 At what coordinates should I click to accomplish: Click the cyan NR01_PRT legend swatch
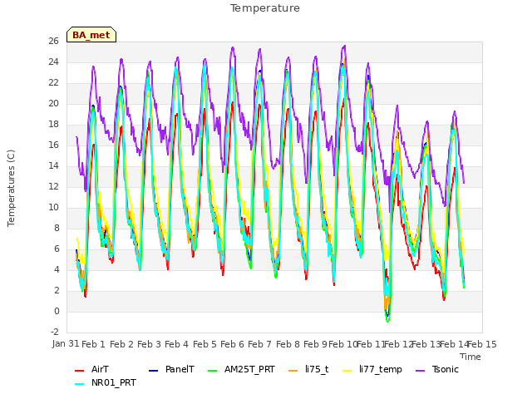click(80, 384)
